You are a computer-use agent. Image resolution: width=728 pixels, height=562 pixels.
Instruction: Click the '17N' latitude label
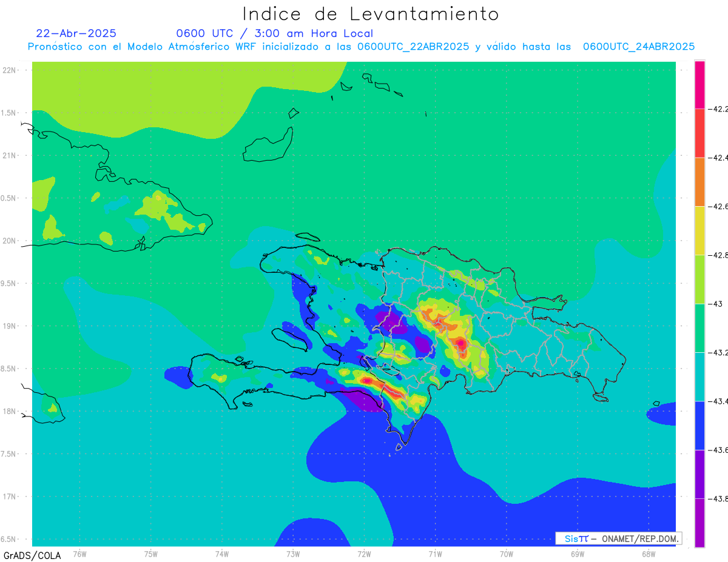(x=10, y=497)
